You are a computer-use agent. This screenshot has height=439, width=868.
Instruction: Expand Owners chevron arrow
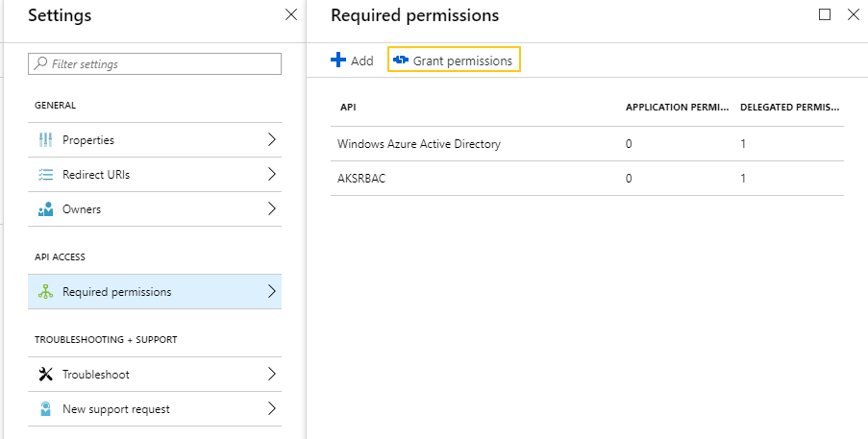271,209
